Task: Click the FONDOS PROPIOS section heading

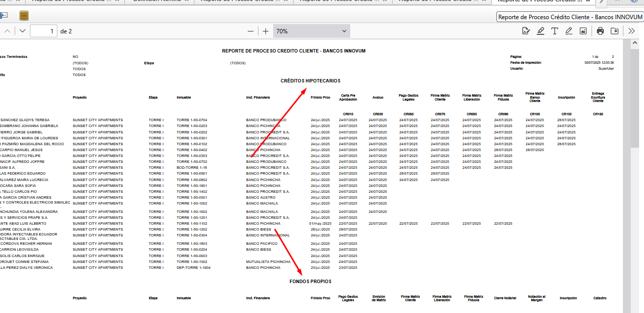Action: tap(310, 282)
